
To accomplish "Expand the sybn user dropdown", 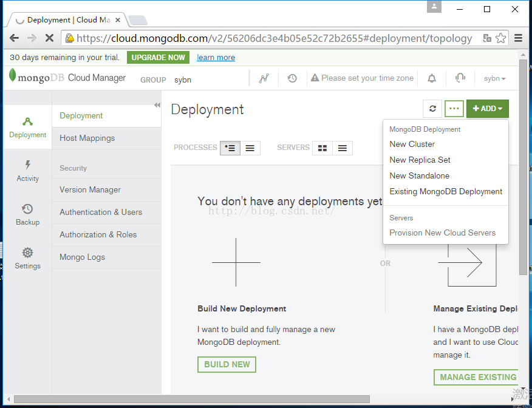I will click(x=495, y=78).
